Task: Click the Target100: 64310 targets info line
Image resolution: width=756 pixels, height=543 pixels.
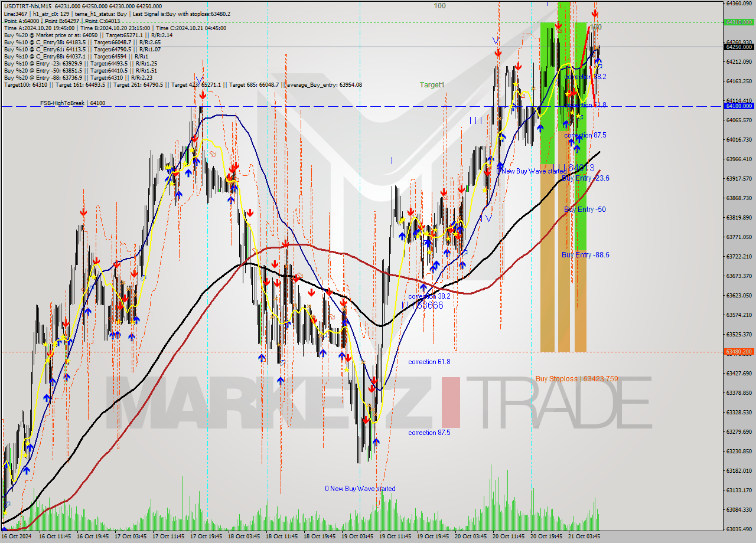Action: coord(183,85)
